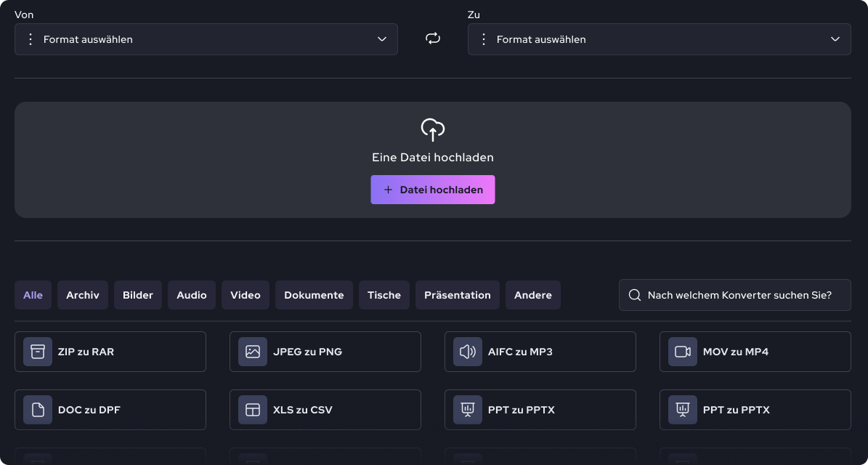Click the document icon for DOC zu DPF
The height and width of the screenshot is (465, 868).
pyautogui.click(x=38, y=410)
